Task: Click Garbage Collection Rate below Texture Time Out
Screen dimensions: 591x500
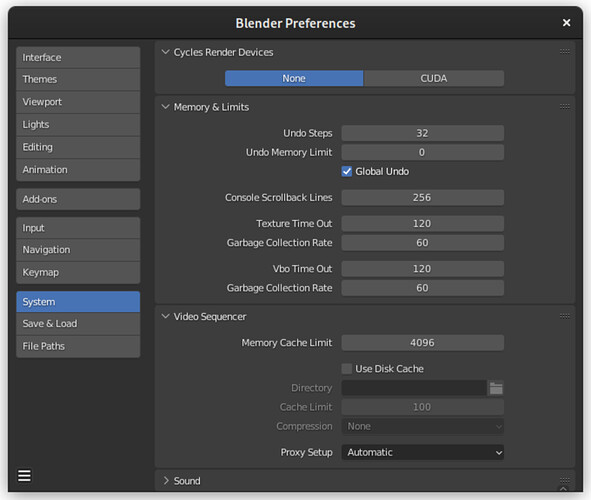Action: 423,243
